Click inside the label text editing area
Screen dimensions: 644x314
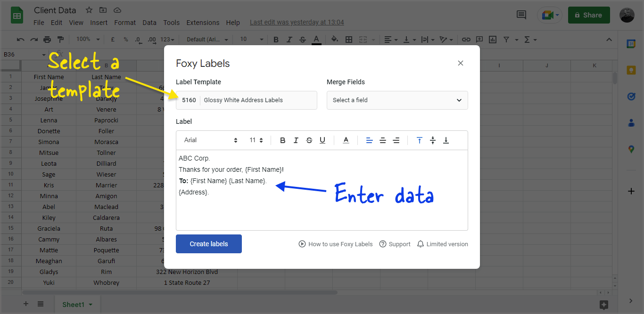322,190
